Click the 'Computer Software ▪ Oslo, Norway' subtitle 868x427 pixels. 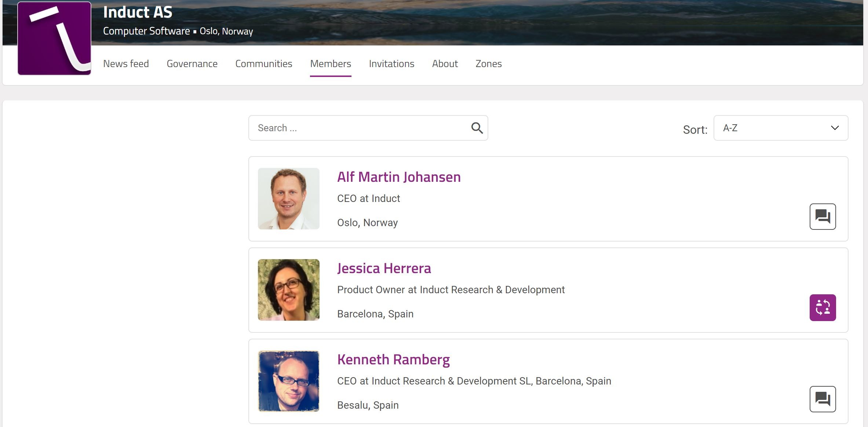tap(178, 31)
